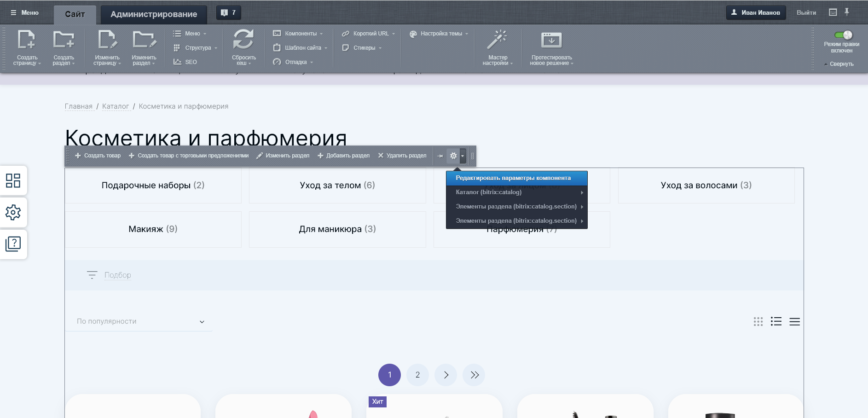
Task: Click the Edit section icon in toolbar
Action: (x=144, y=41)
